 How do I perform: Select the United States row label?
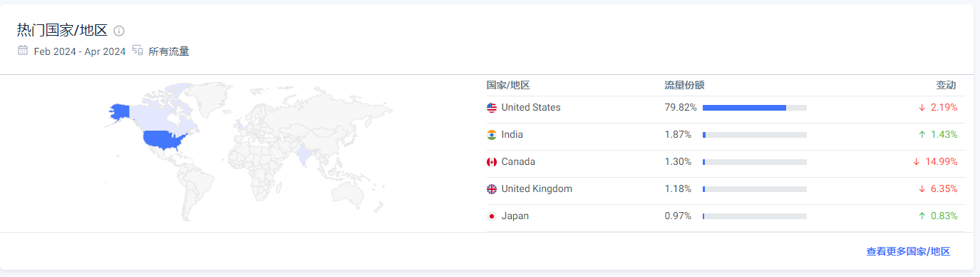point(531,108)
